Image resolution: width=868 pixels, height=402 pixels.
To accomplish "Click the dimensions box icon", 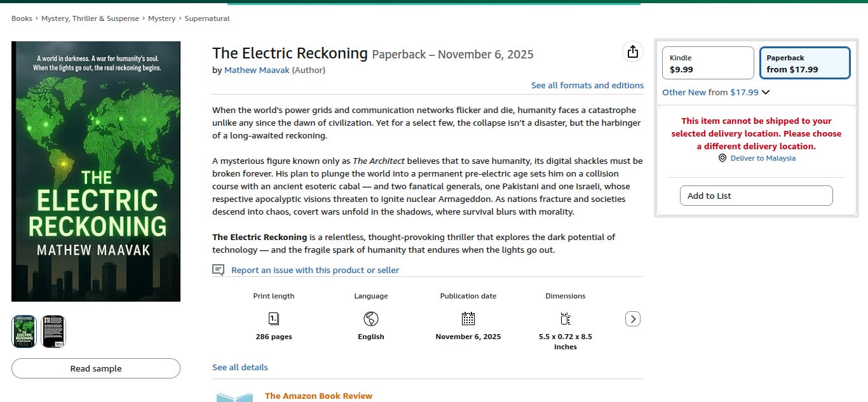I will point(566,319).
